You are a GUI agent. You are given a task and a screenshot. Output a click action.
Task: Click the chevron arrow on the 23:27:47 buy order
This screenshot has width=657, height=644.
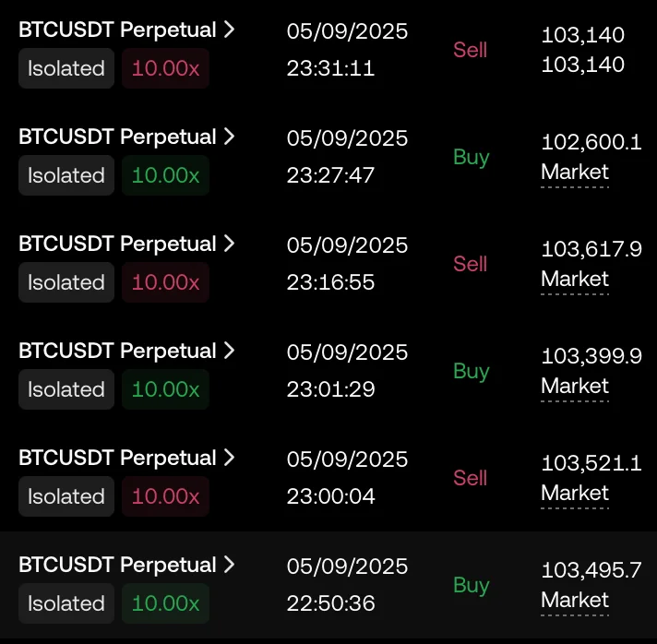230,137
